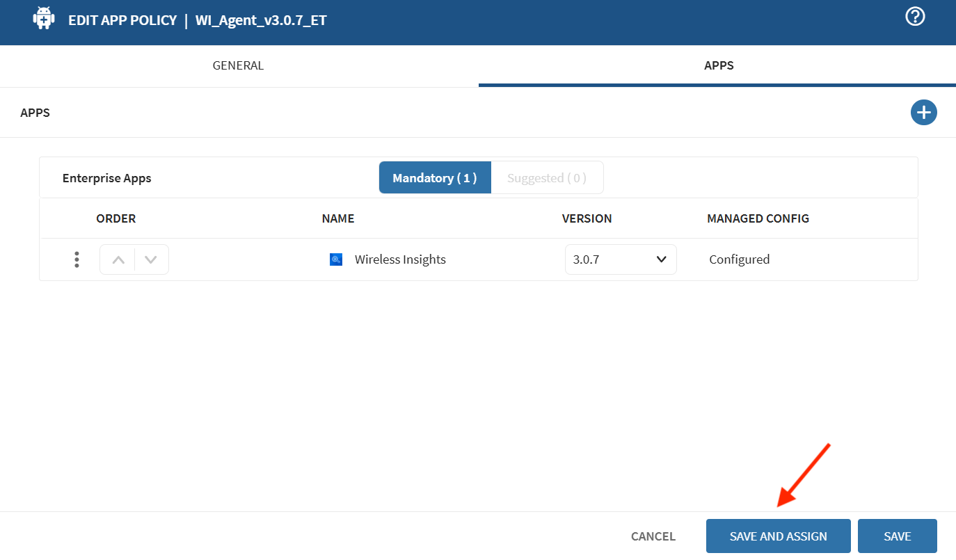Select the Suggested (0) toggle

tap(547, 178)
